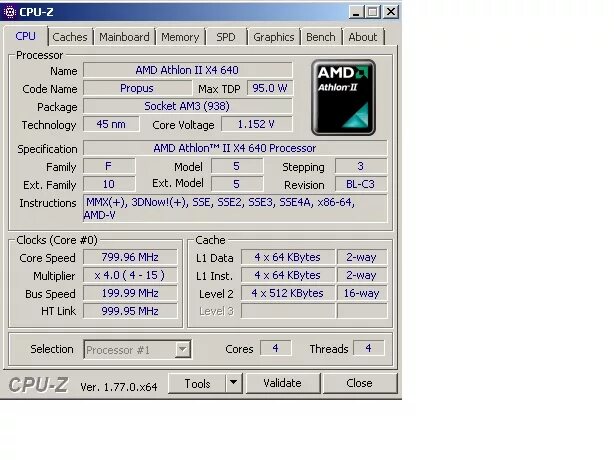The width and height of the screenshot is (614, 460).
Task: Open the Mainboard tab
Action: point(124,37)
